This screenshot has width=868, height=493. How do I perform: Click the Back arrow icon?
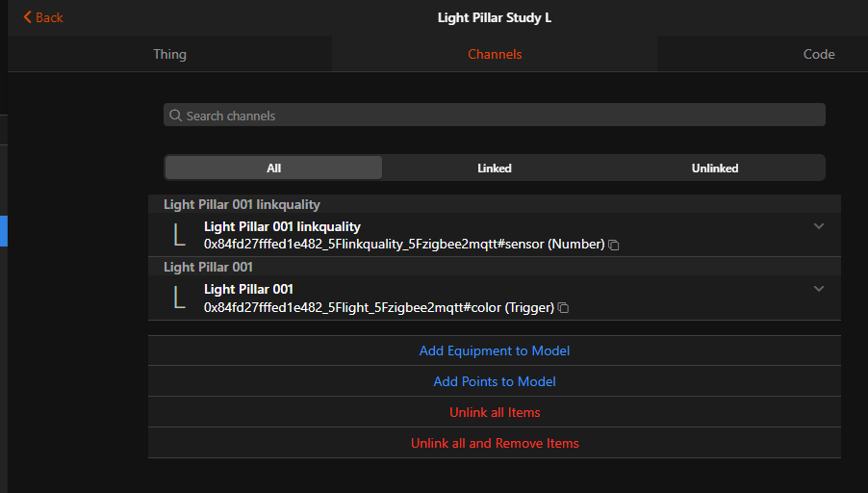[28, 17]
